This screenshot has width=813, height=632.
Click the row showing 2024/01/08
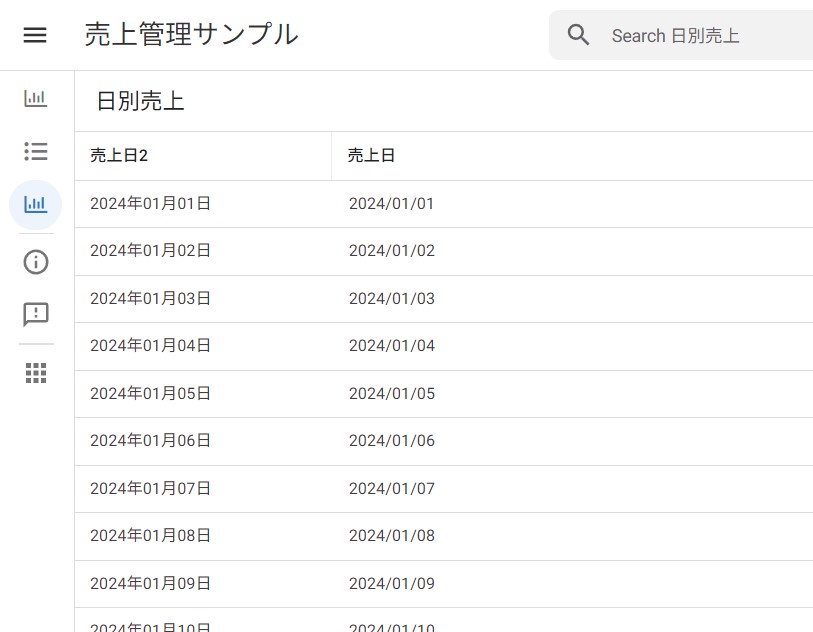pos(392,536)
